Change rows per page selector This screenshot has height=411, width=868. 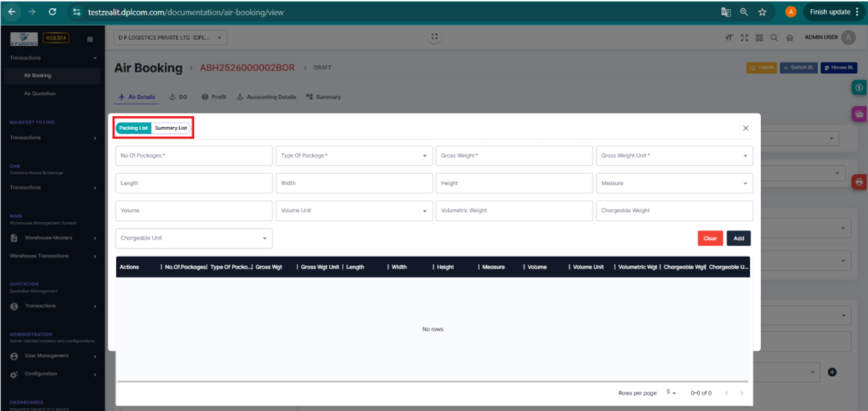pos(671,392)
